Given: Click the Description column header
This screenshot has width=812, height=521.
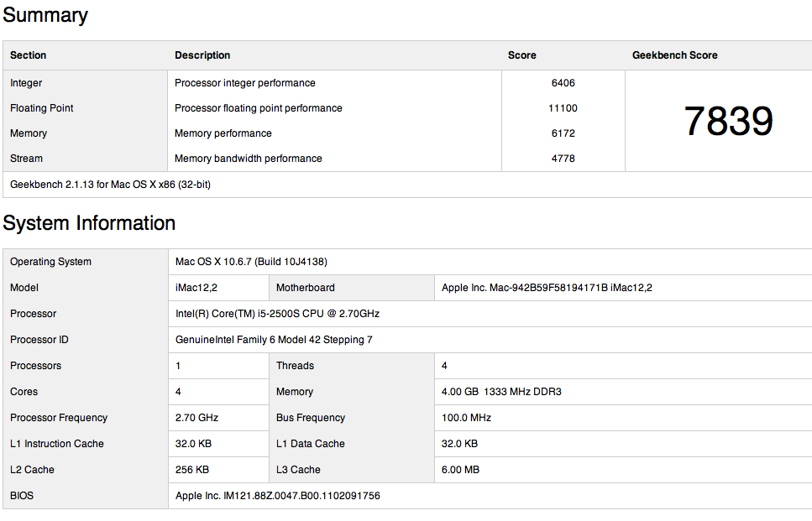Looking at the screenshot, I should click(202, 55).
